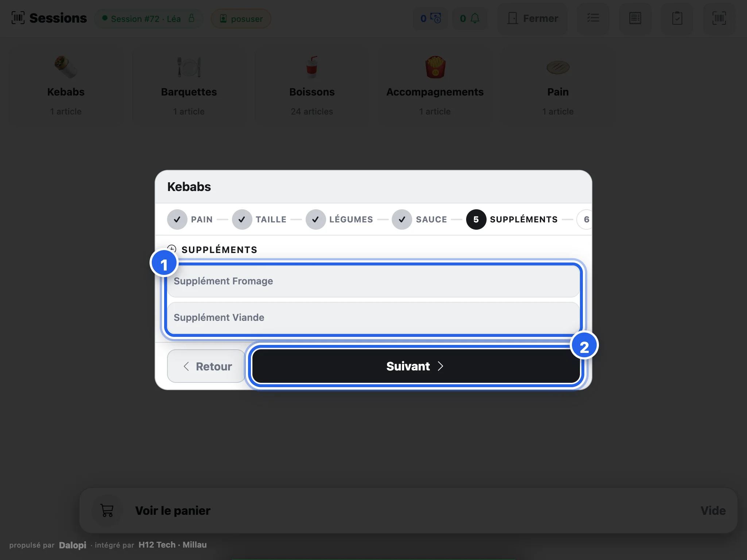Open the Kebabs category card
The height and width of the screenshot is (560, 747).
(x=66, y=87)
